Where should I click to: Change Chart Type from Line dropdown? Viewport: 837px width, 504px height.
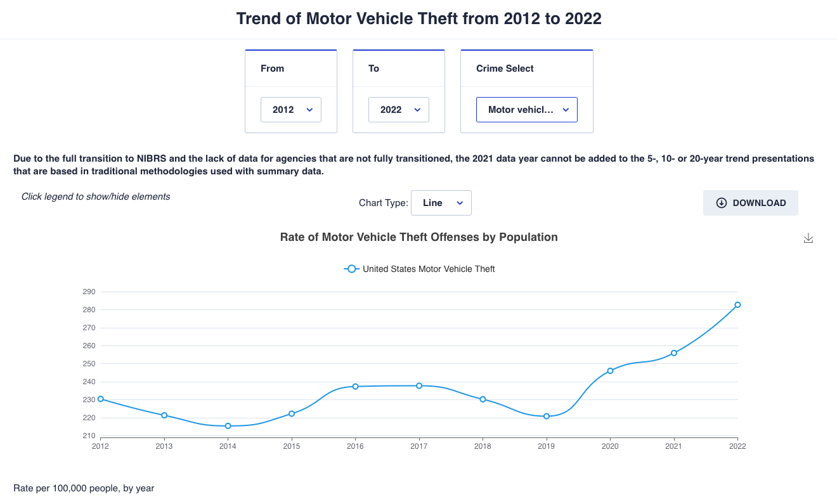441,203
